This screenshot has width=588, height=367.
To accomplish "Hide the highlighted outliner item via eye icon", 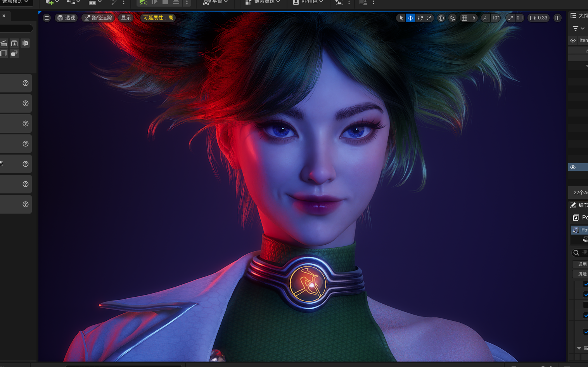I will click(573, 167).
